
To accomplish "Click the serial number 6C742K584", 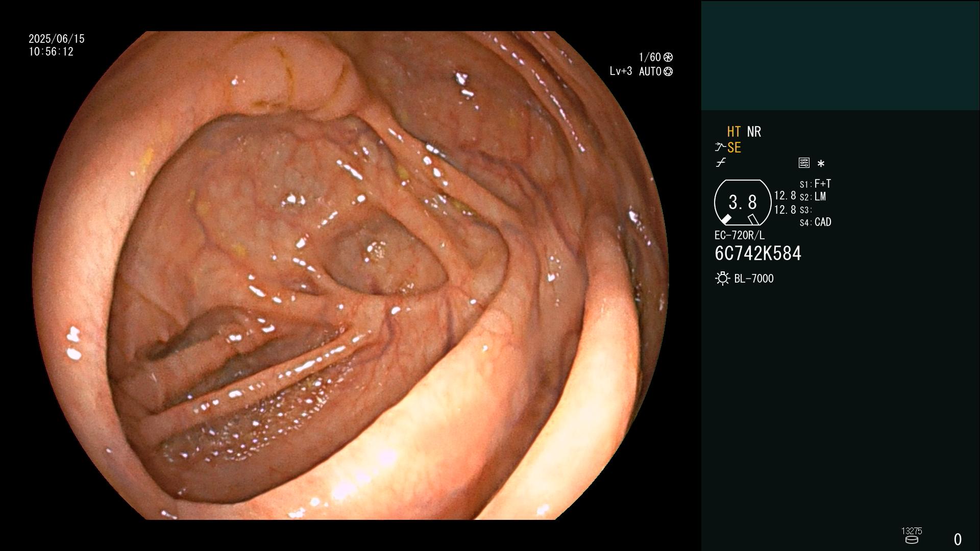I will coord(758,253).
